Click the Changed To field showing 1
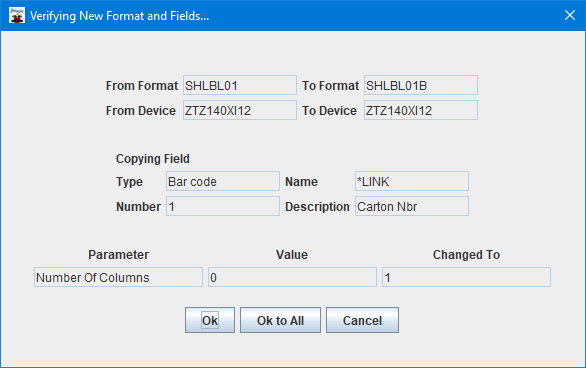 click(466, 277)
